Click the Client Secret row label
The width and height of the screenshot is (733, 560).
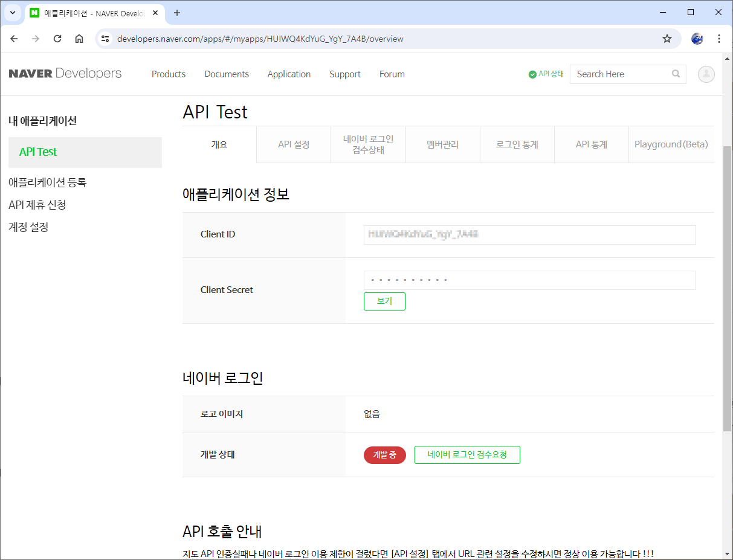(227, 290)
